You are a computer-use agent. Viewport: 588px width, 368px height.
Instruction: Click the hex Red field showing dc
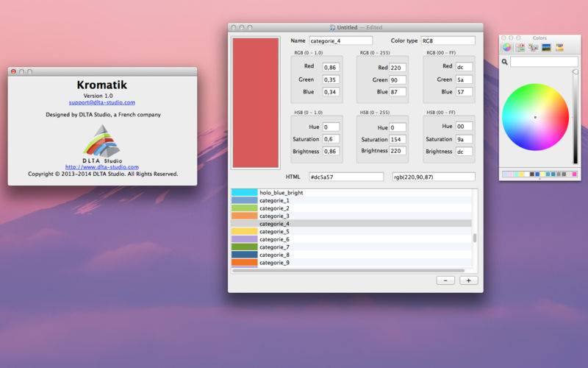pos(465,67)
